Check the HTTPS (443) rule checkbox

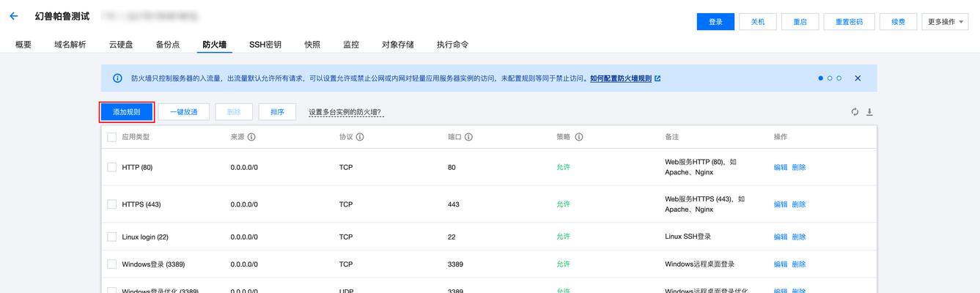click(112, 204)
